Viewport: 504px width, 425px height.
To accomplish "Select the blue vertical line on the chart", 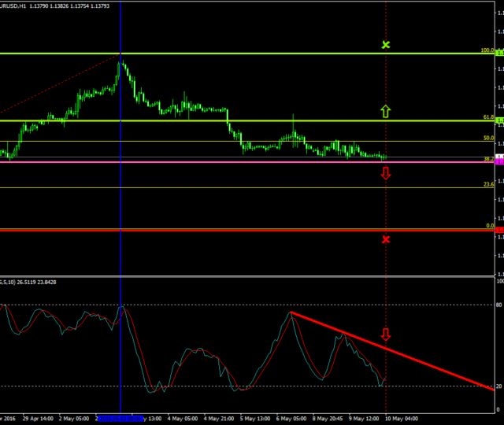I will pos(120,197).
